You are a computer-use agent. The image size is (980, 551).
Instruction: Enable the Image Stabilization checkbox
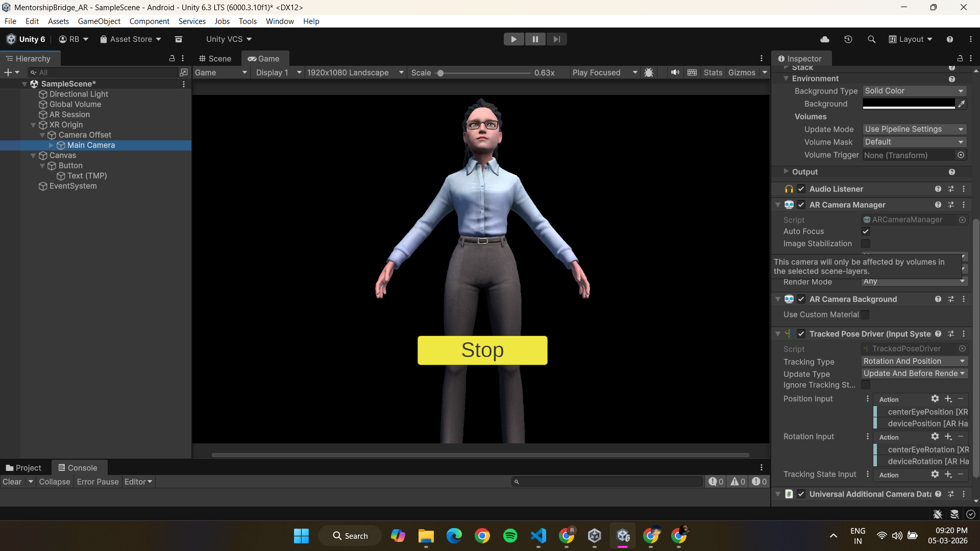click(x=866, y=243)
